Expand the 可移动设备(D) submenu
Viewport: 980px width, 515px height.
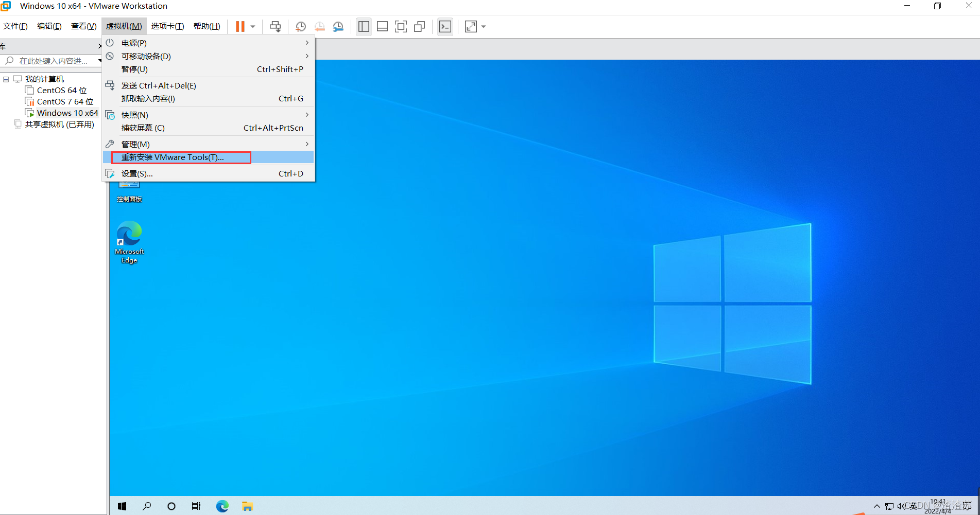tap(209, 56)
